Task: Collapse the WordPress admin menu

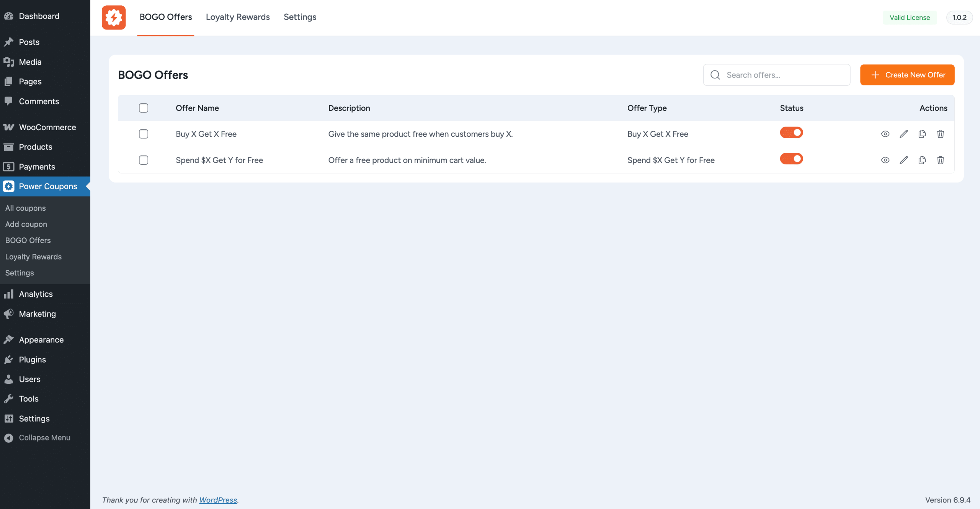Action: click(x=44, y=437)
